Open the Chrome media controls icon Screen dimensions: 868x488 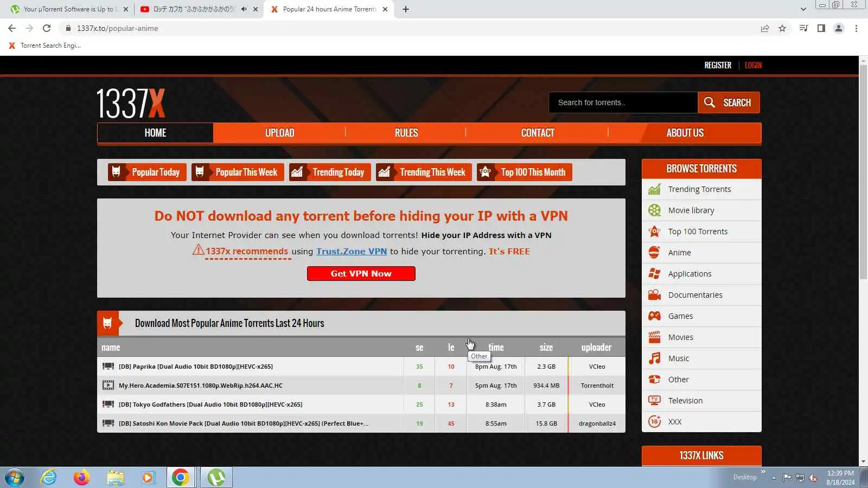coord(804,28)
